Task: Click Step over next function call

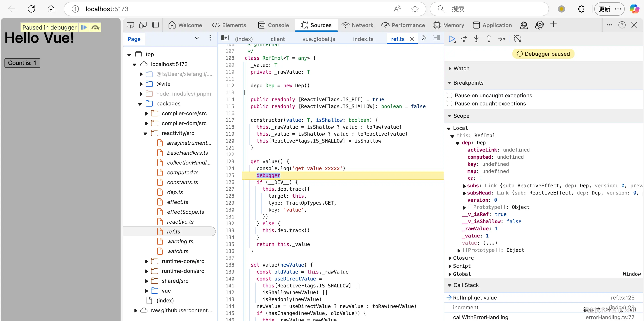Action: [464, 39]
